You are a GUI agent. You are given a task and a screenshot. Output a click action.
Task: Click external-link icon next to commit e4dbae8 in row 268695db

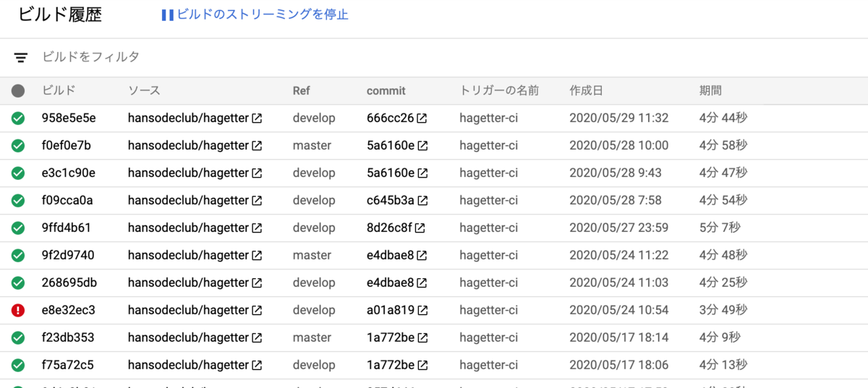(422, 283)
